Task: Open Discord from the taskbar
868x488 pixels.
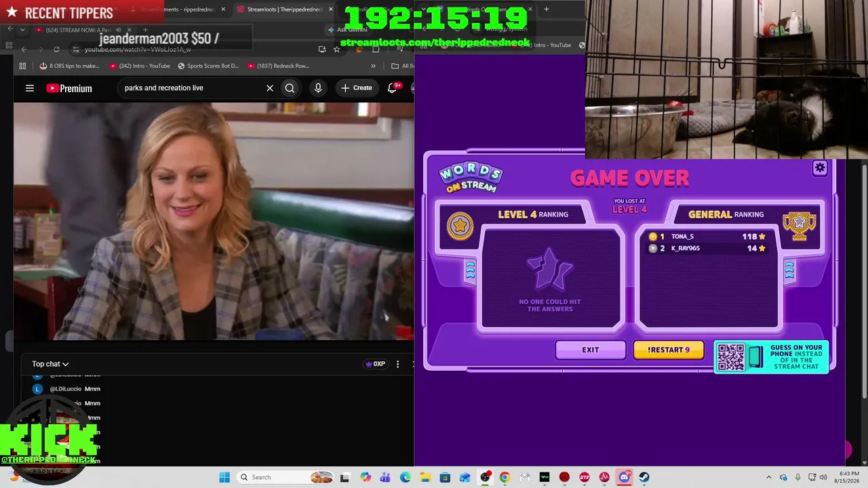Action: point(624,477)
